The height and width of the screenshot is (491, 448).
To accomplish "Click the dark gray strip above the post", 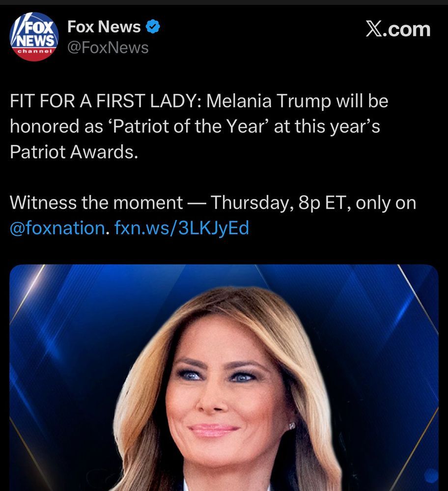I will (x=224, y=2).
